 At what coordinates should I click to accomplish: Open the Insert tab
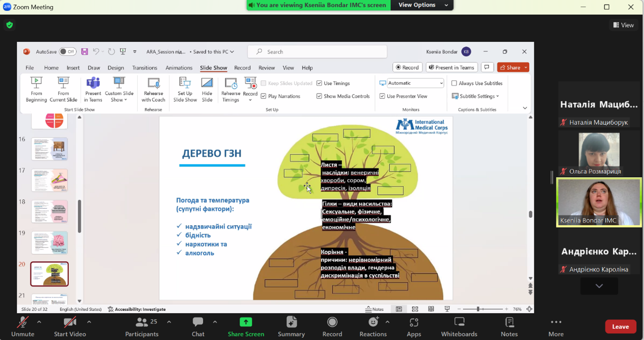tap(73, 68)
